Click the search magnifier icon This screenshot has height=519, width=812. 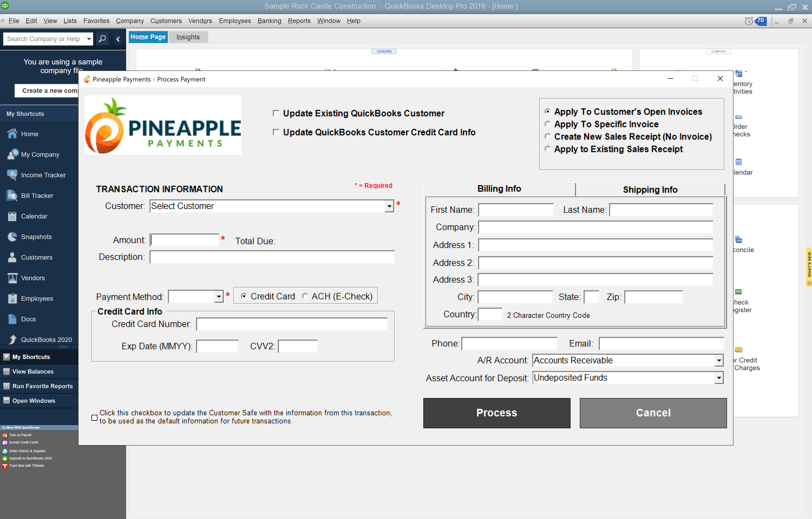click(x=102, y=38)
